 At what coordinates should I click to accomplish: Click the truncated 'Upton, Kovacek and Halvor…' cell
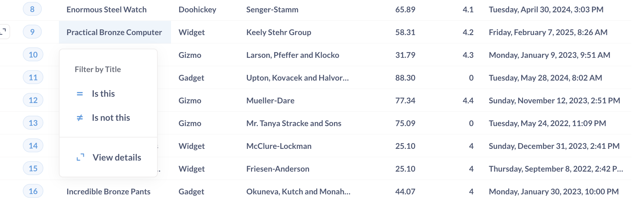(x=298, y=77)
